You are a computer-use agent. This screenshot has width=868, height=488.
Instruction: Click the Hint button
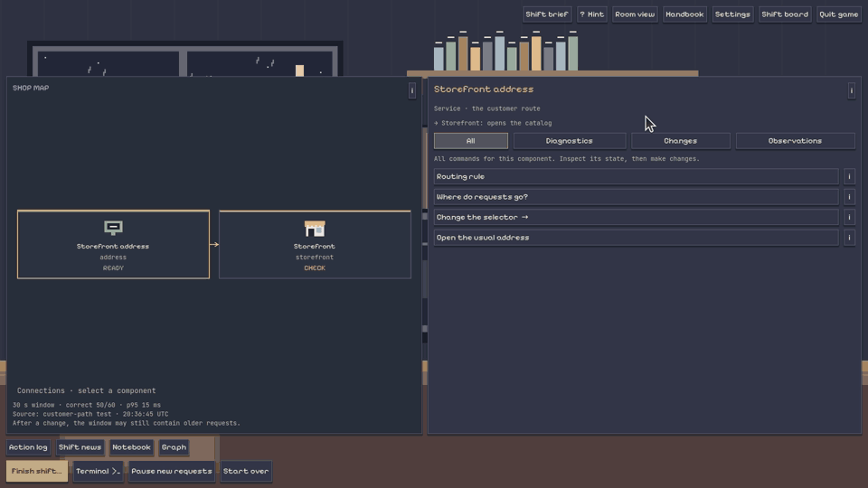click(x=591, y=14)
